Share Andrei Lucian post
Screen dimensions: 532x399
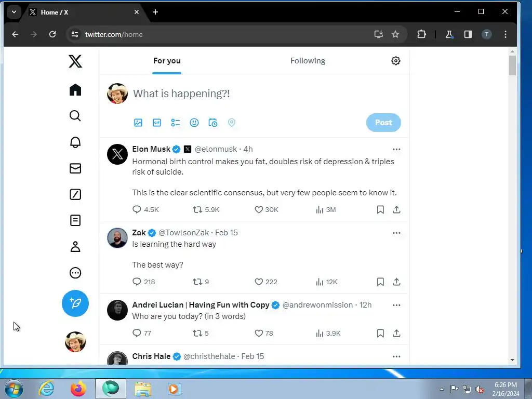click(396, 333)
